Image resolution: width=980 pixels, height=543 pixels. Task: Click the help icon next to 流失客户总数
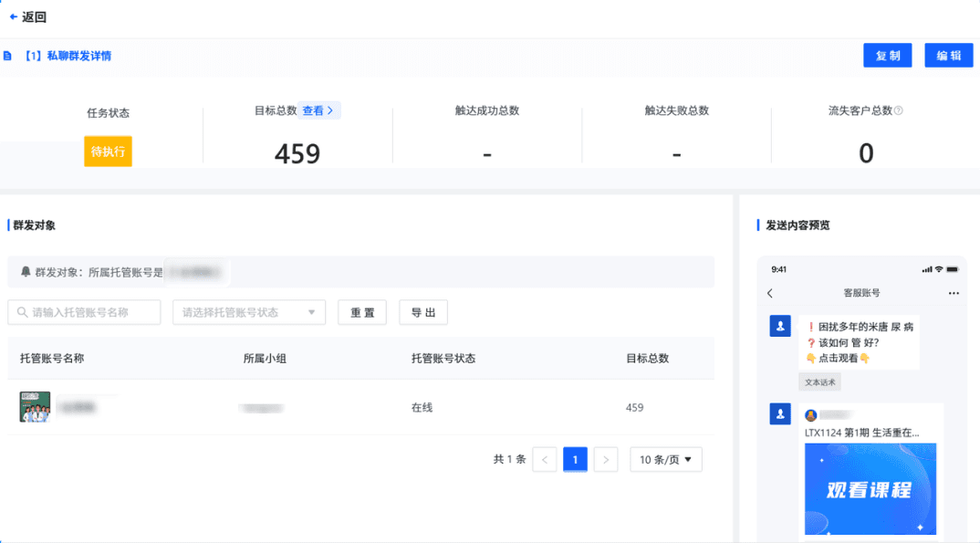[898, 110]
